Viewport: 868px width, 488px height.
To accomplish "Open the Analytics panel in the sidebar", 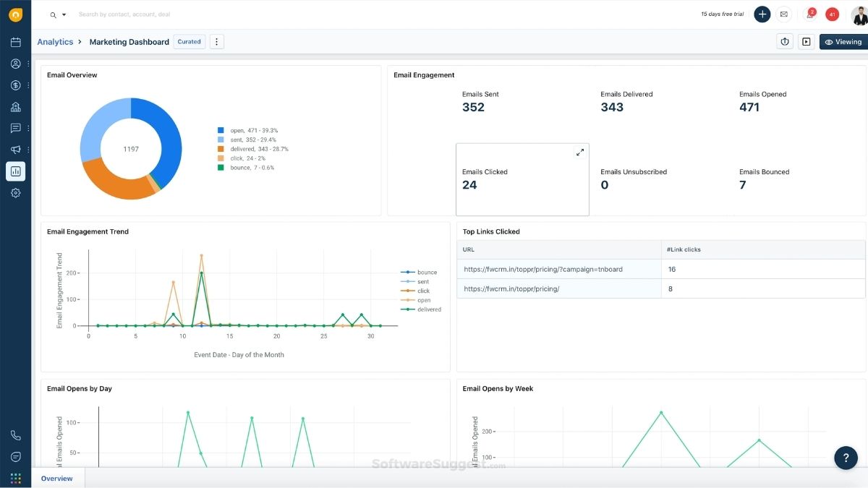I will click(16, 171).
